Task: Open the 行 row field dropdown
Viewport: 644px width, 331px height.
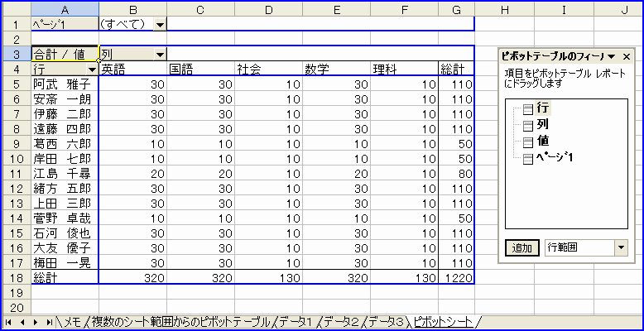Action: pos(93,70)
